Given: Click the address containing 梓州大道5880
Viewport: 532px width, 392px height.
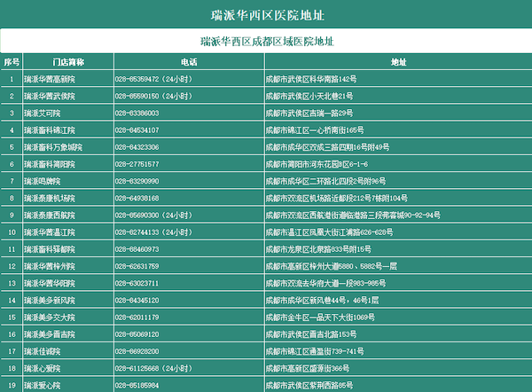Looking at the screenshot, I should (332, 266).
